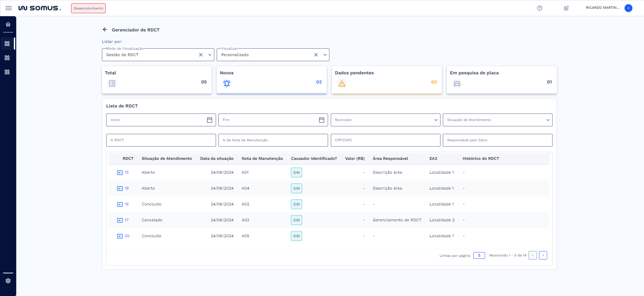644x296 pixels.
Task: Click the back arrow beside Gerenciador de RDCT
Action: coord(105,30)
